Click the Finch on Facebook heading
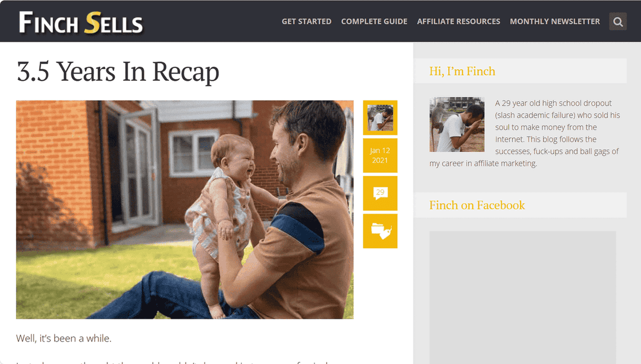 477,205
